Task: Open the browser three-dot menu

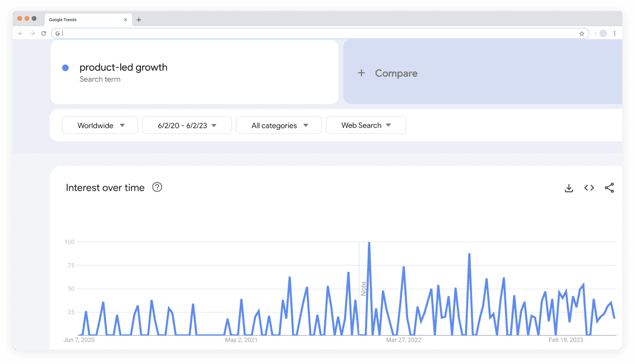Action: [615, 33]
